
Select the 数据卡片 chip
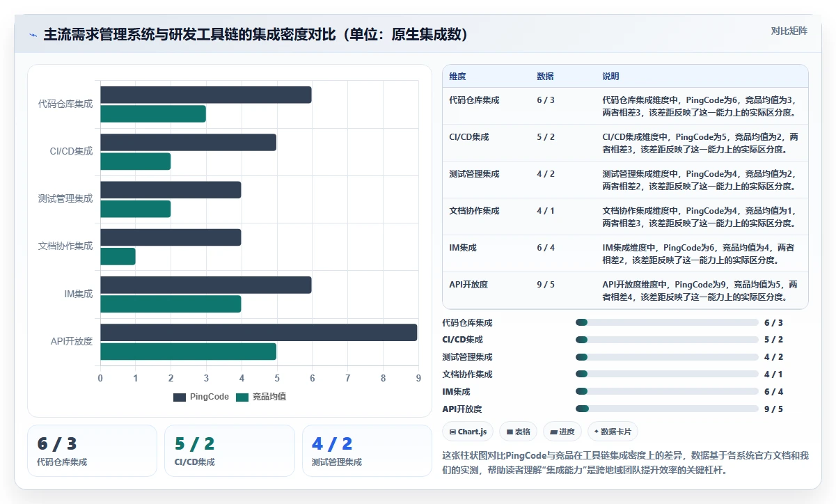(x=613, y=432)
